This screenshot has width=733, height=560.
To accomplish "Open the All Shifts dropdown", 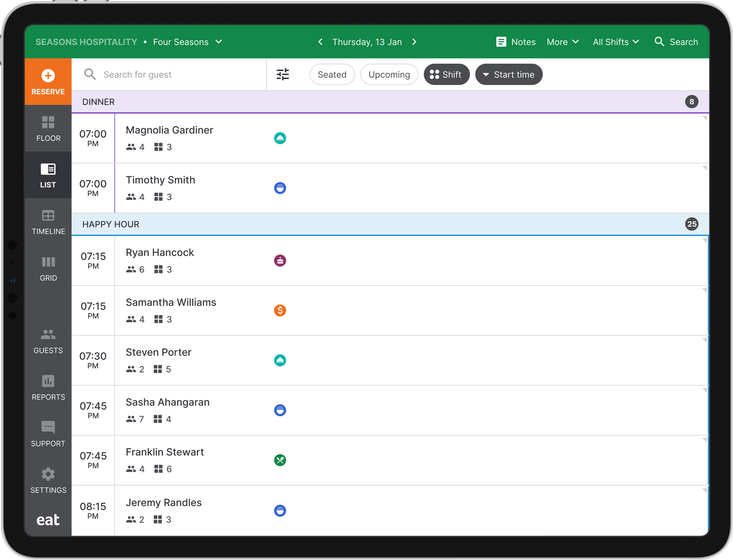I will tap(616, 42).
